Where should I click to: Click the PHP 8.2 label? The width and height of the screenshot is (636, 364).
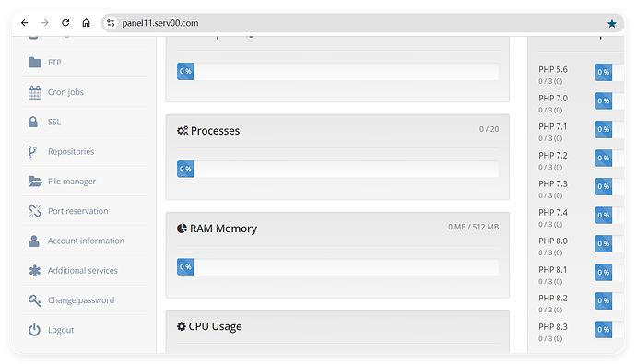point(553,298)
